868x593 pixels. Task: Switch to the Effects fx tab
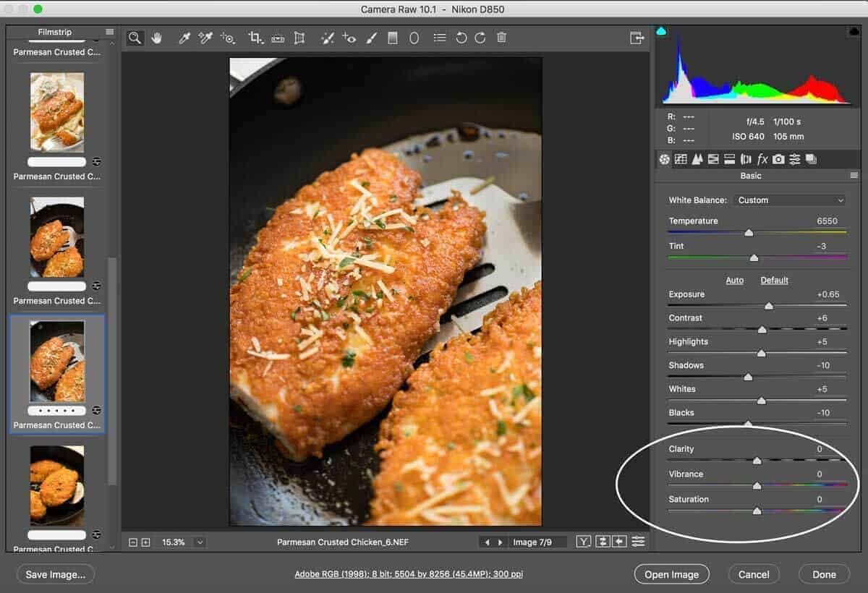(x=762, y=159)
